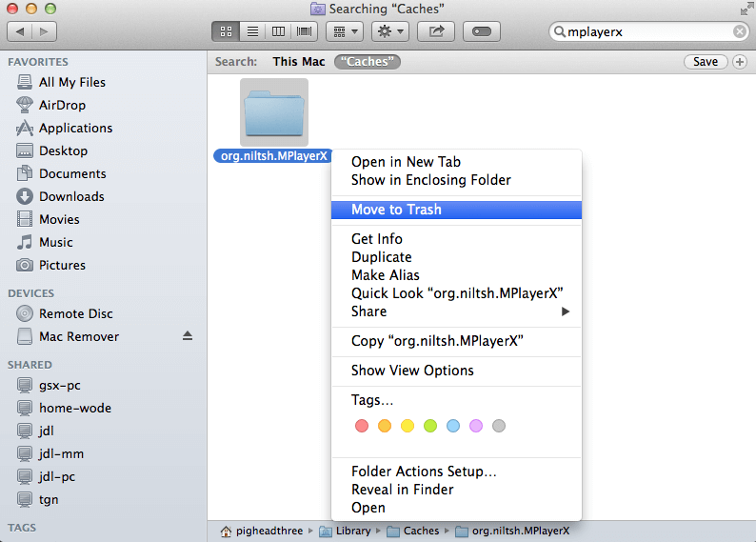This screenshot has height=542, width=756.
Task: Select the org.niltsh.MPlayerX folder thumbnail
Action: click(274, 112)
